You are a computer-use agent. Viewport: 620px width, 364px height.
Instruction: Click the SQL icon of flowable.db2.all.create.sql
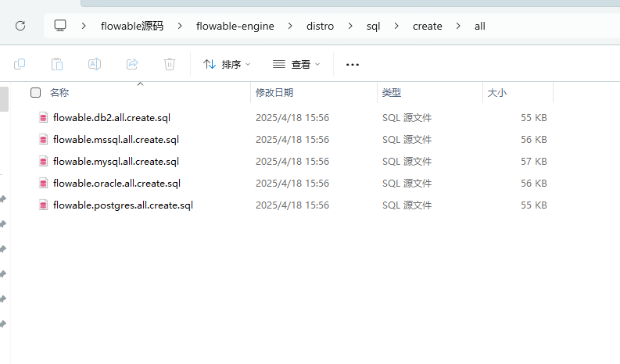(44, 118)
